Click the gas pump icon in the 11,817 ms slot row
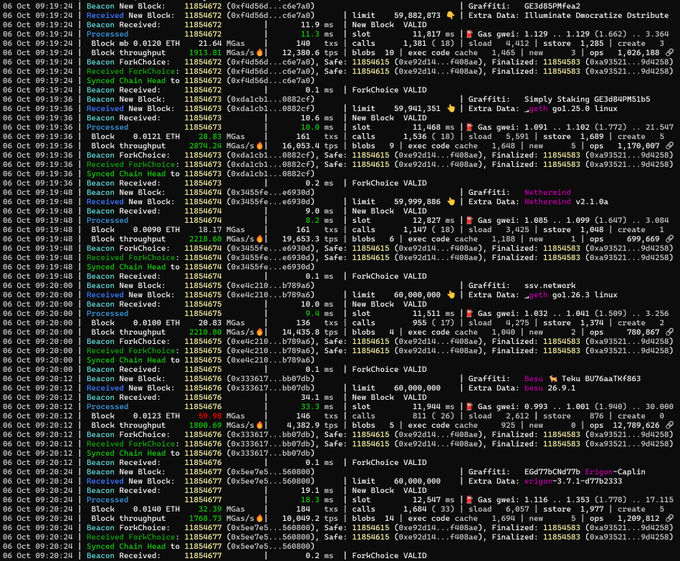680x561 pixels. (469, 34)
